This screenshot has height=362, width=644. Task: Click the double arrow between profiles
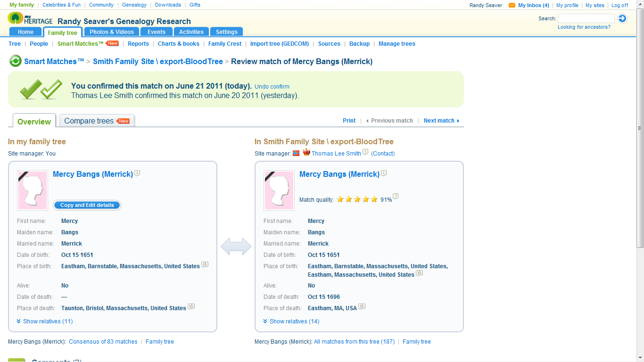click(236, 247)
